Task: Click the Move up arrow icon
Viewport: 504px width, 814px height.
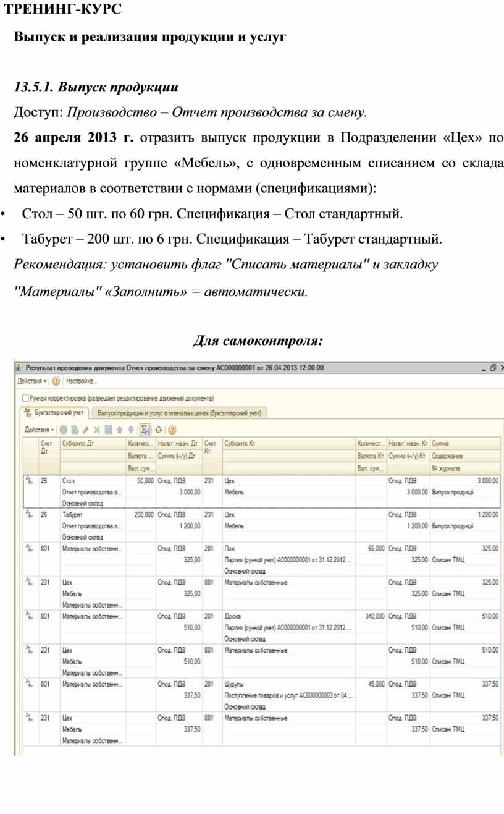Action: 119,430
